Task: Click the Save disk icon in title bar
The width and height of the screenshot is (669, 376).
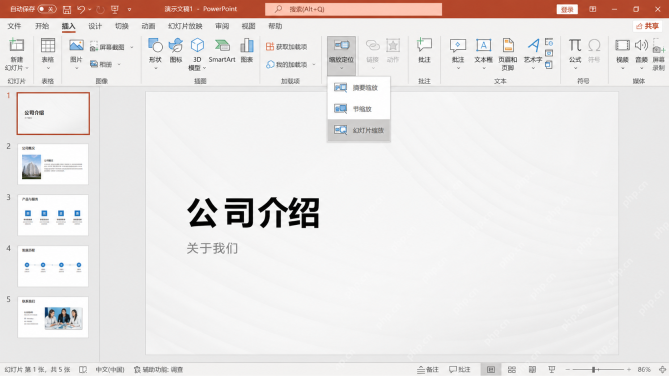Action: tap(67, 9)
